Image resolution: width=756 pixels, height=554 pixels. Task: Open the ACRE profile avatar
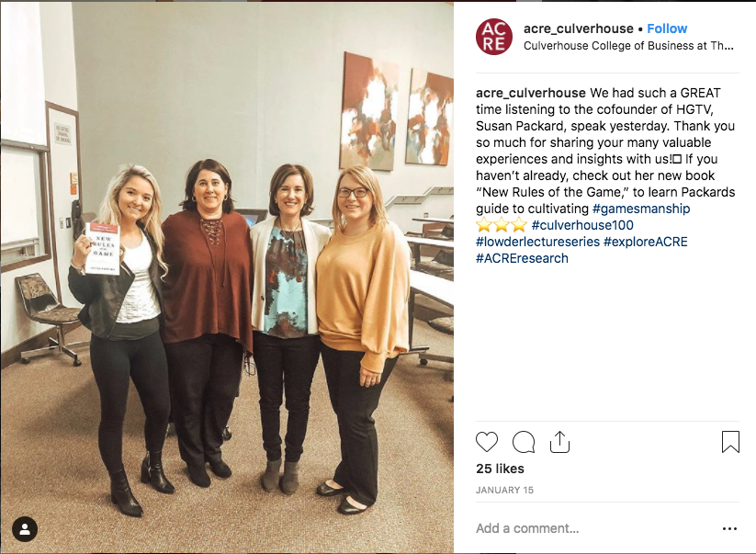point(493,37)
